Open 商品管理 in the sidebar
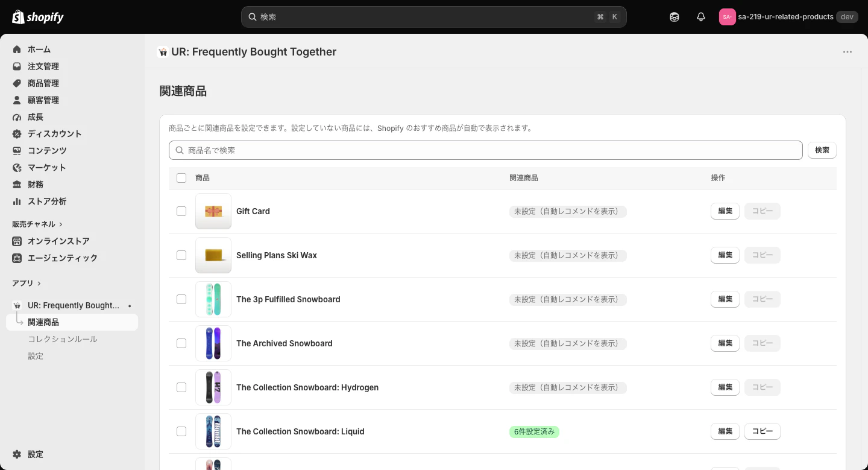This screenshot has height=470, width=868. [x=43, y=83]
